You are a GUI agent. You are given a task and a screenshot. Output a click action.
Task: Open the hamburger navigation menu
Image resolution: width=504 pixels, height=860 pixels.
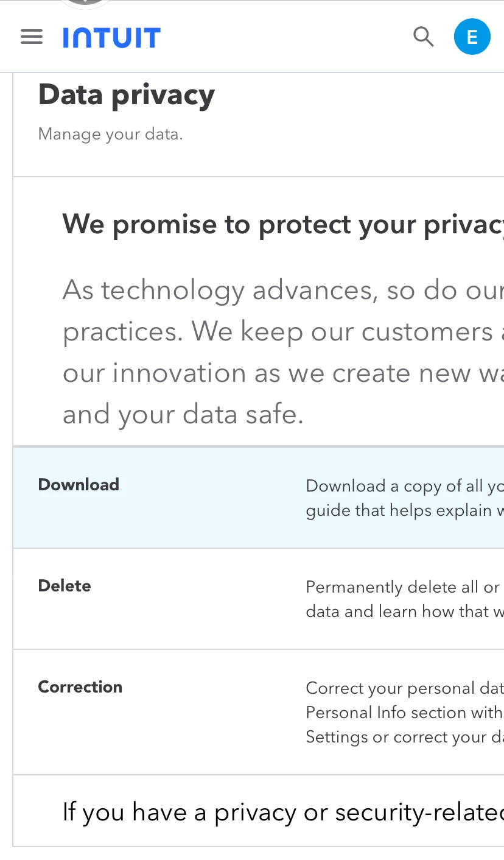point(32,37)
